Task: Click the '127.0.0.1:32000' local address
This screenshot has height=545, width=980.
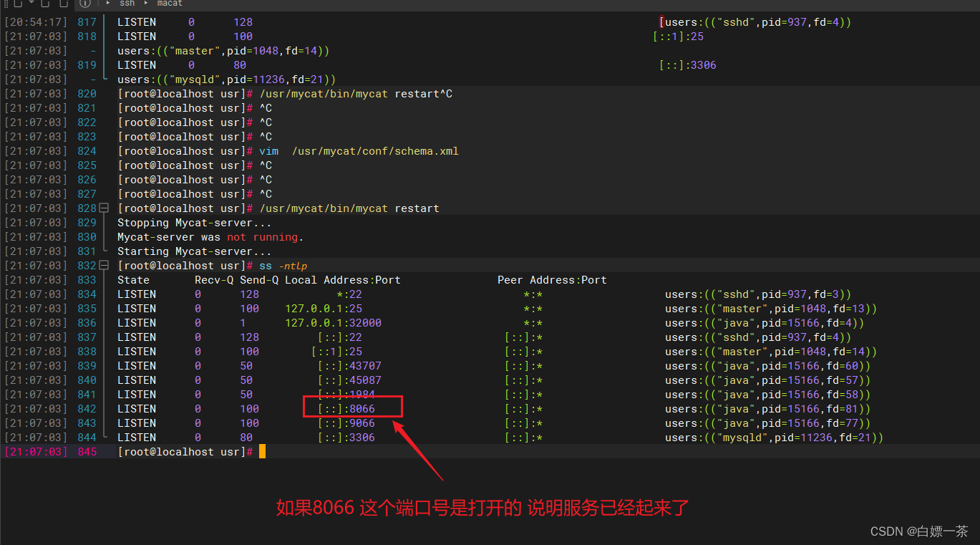Action: 333,323
